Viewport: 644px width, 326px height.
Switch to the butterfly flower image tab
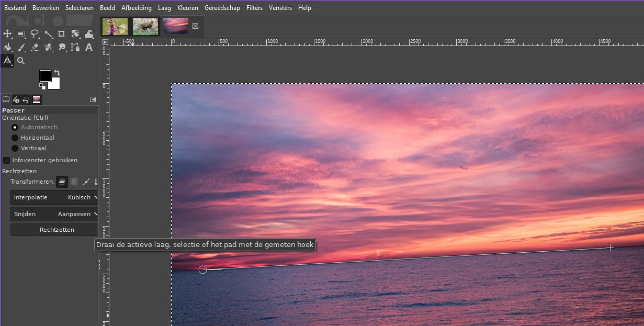click(115, 26)
